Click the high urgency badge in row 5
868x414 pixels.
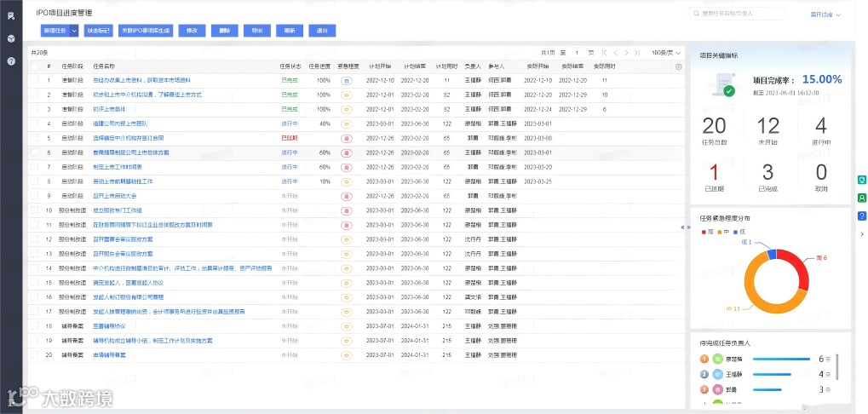tap(347, 138)
